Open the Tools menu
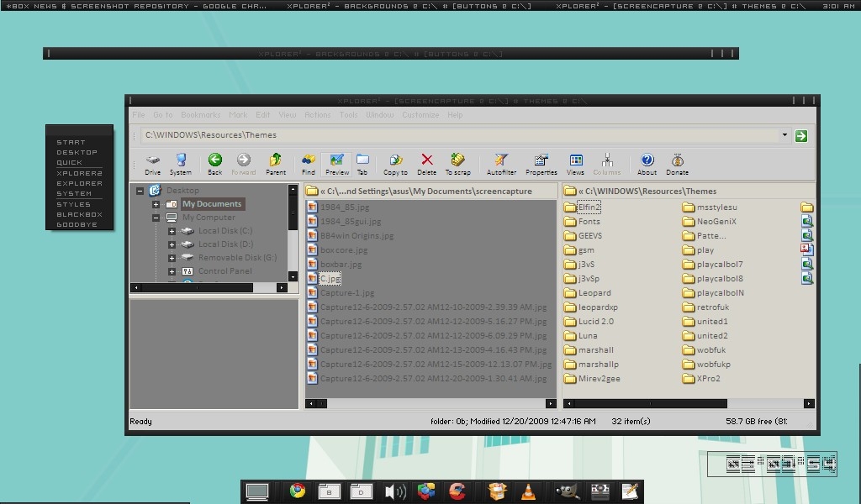Screen dimensions: 861x504 [x=348, y=114]
